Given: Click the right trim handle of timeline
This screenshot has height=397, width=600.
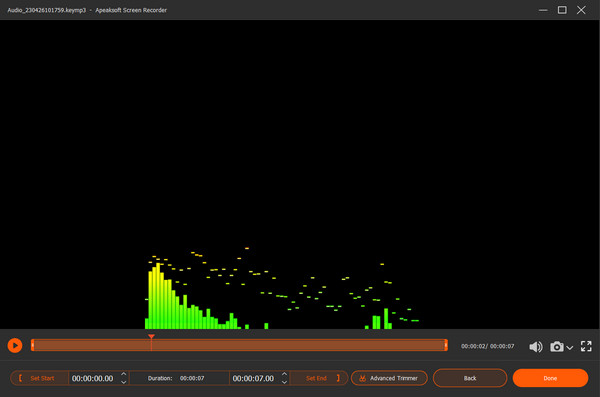Looking at the screenshot, I should 446,345.
